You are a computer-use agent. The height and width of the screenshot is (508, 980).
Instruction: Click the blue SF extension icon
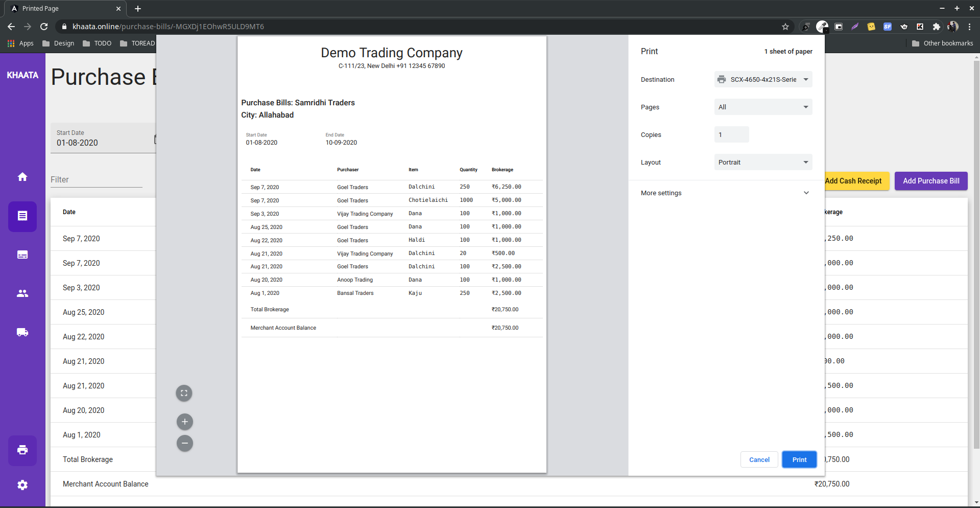click(888, 27)
